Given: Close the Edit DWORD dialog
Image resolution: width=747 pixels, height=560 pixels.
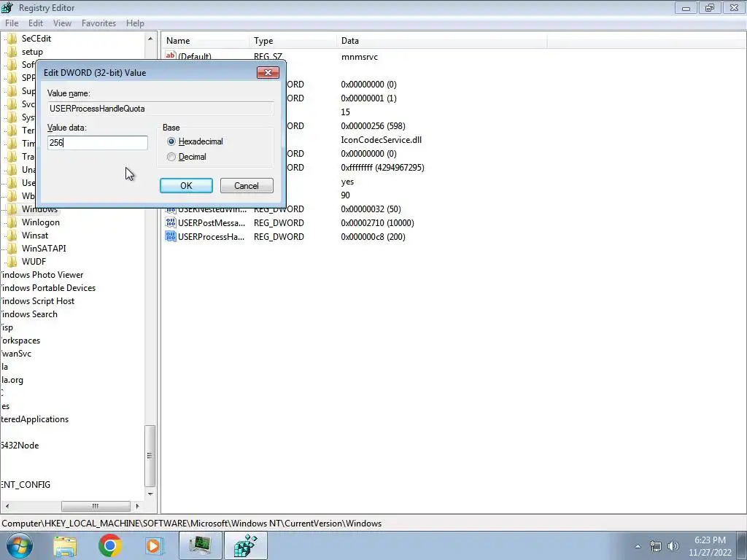Looking at the screenshot, I should tap(268, 72).
